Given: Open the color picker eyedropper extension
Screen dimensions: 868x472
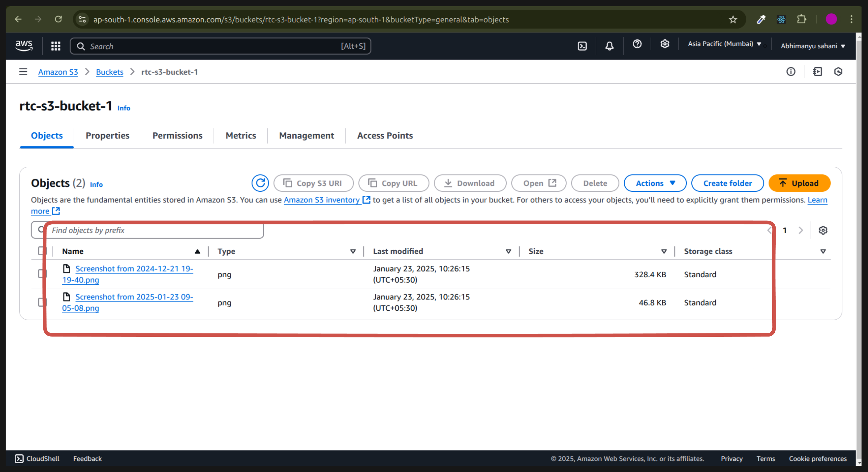Looking at the screenshot, I should (x=761, y=19).
